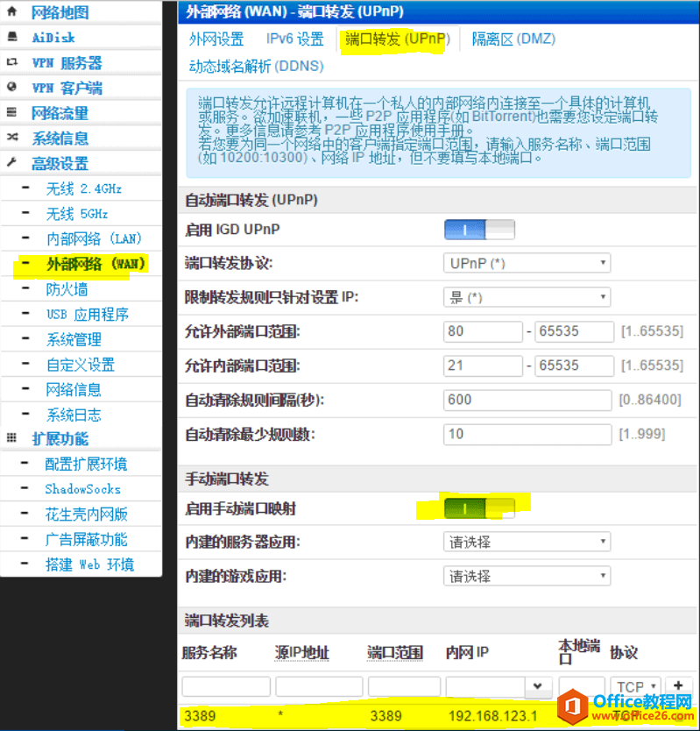Switch to the 外网设置 tab

click(216, 39)
